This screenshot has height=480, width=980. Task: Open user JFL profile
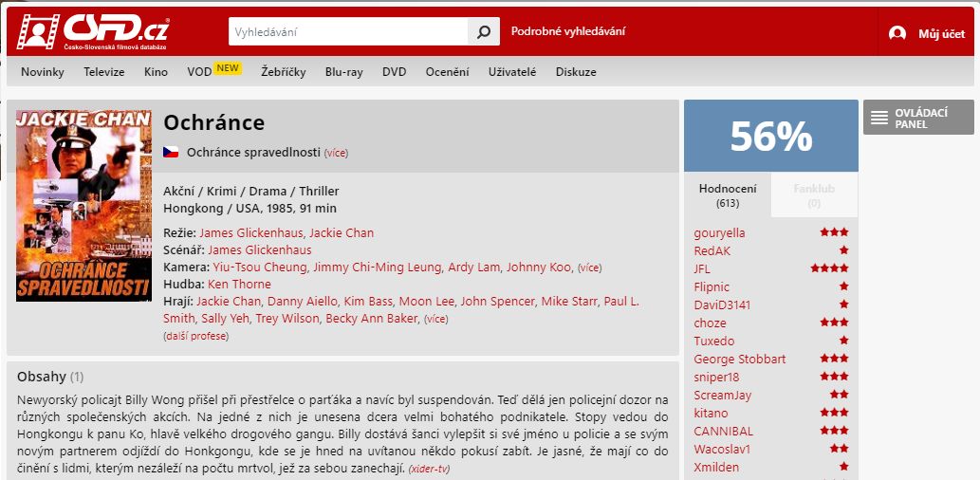pos(702,269)
